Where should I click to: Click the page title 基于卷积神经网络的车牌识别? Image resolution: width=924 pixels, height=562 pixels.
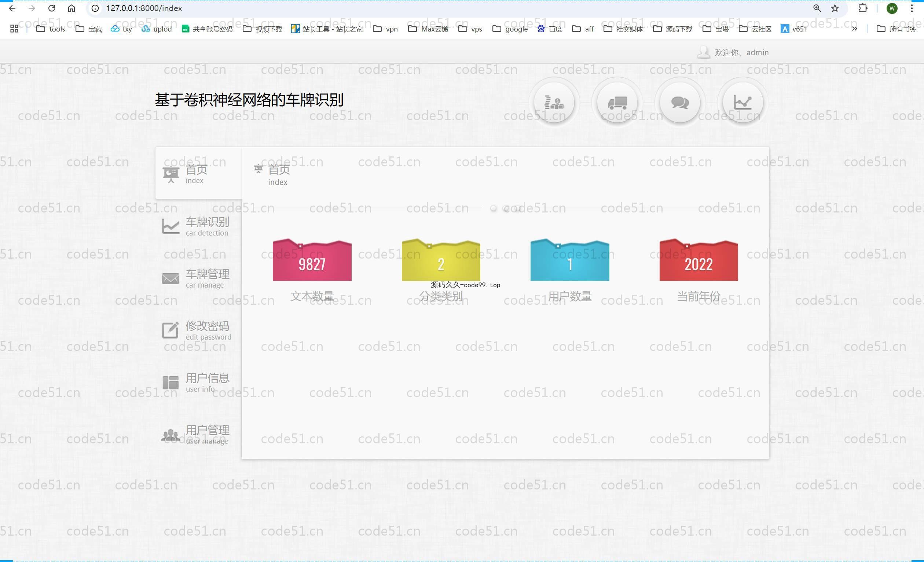(249, 100)
